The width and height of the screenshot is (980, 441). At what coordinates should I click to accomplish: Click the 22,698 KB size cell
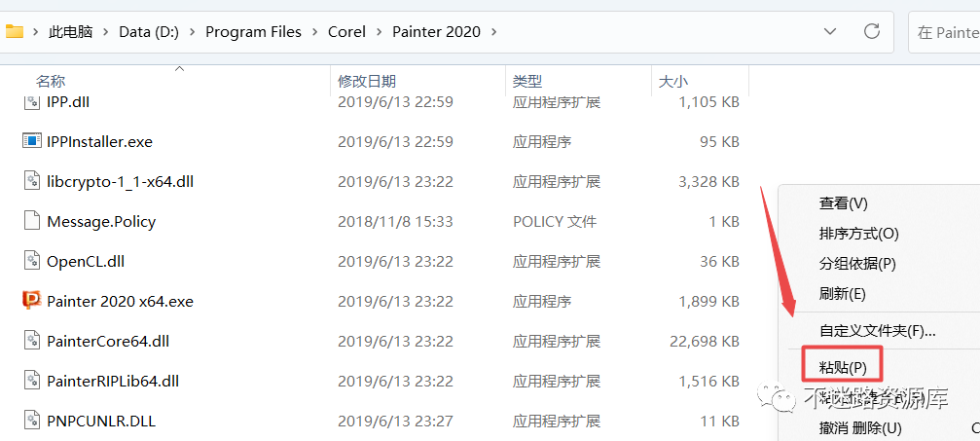(x=705, y=342)
